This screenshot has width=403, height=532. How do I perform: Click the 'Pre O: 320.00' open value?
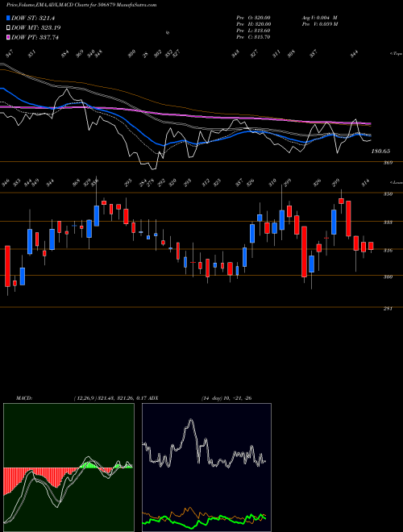(253, 18)
